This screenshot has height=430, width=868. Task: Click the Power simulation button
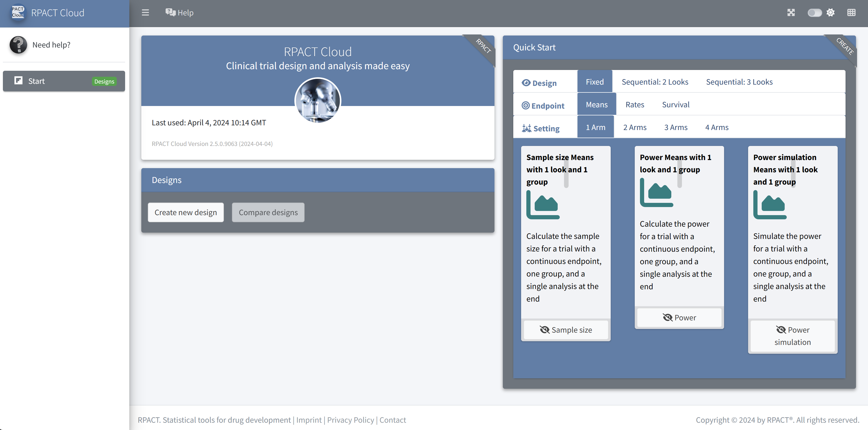pos(792,336)
